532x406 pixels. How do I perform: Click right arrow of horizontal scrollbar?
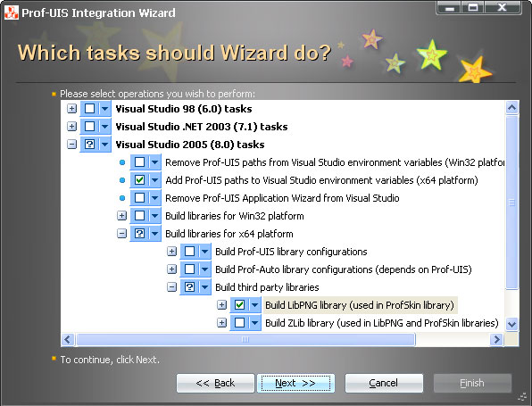(x=496, y=339)
